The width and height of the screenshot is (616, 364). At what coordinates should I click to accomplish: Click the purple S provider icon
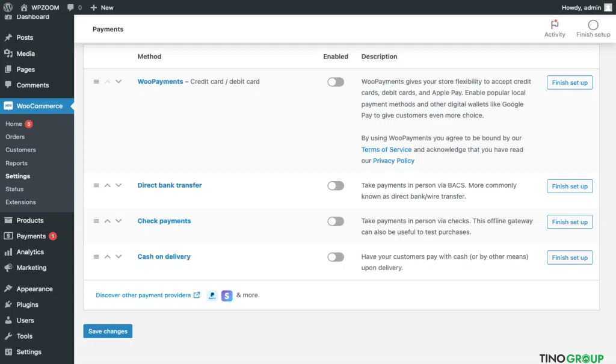227,295
